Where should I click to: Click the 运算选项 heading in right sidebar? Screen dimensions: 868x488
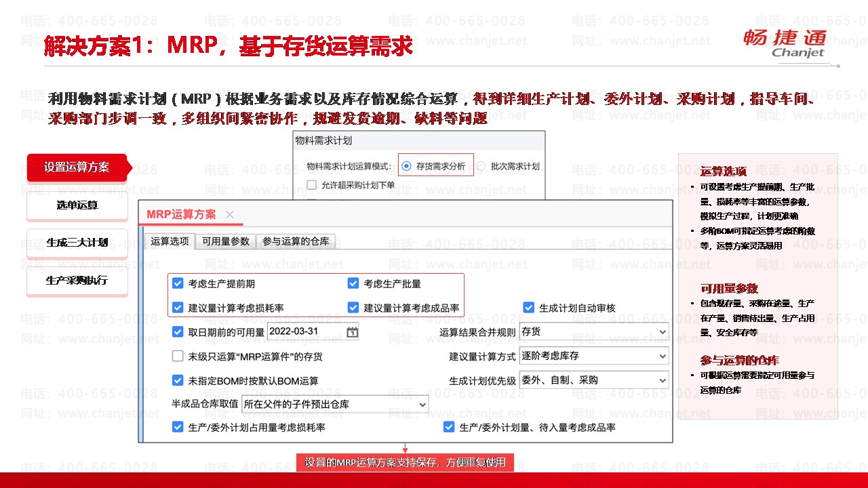point(724,171)
